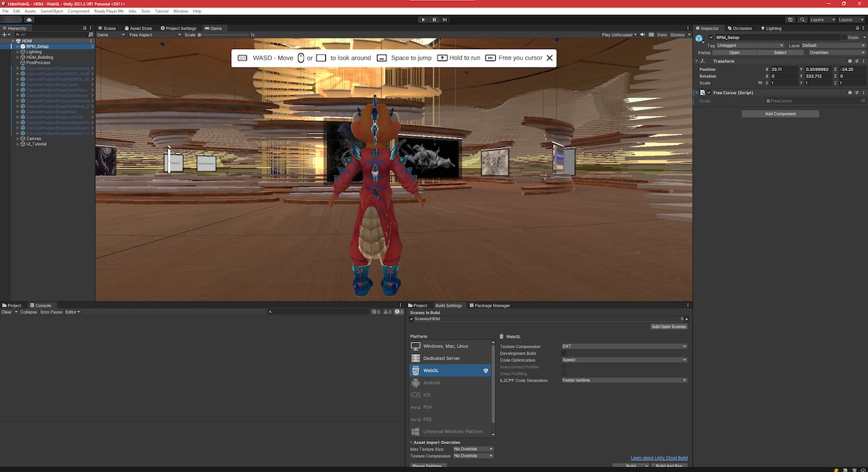Toggle the Free Cursor script enabled checkbox
This screenshot has height=472, width=868.
(709, 92)
